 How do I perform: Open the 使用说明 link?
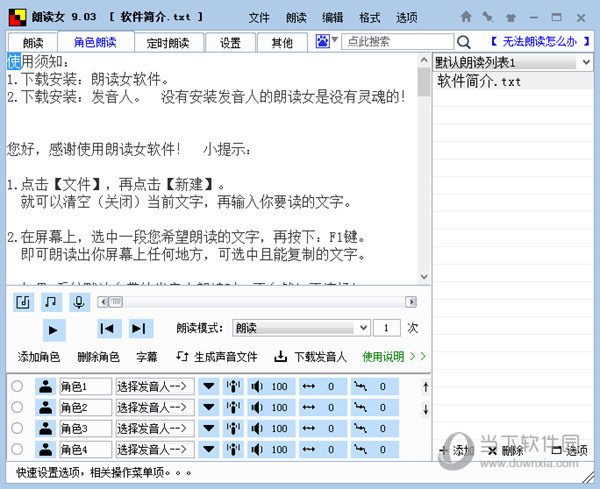[x=394, y=357]
